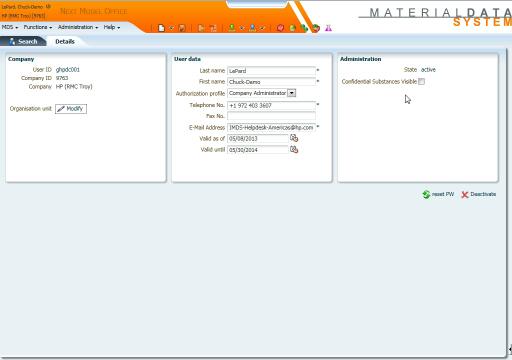Open Authorization profile dropdown

tap(292, 93)
